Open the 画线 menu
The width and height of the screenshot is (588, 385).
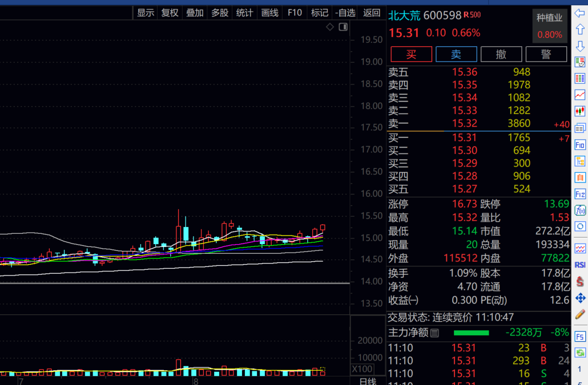(x=269, y=13)
